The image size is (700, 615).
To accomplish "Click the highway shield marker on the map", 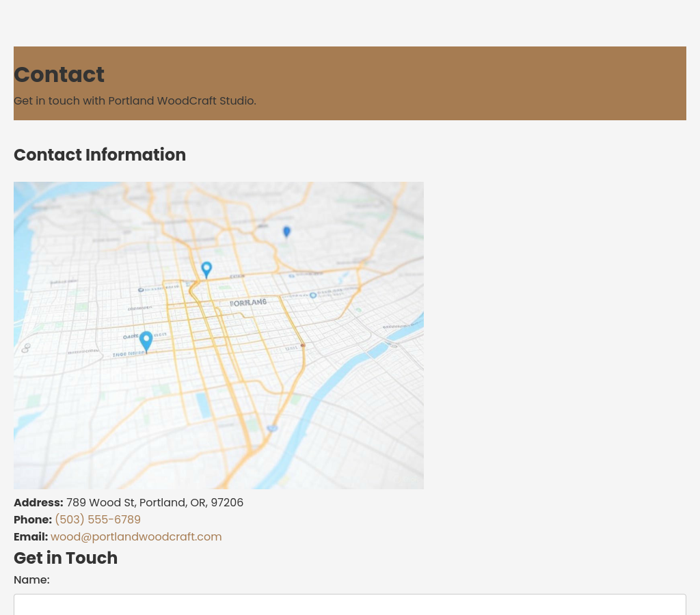I will pos(272,428).
